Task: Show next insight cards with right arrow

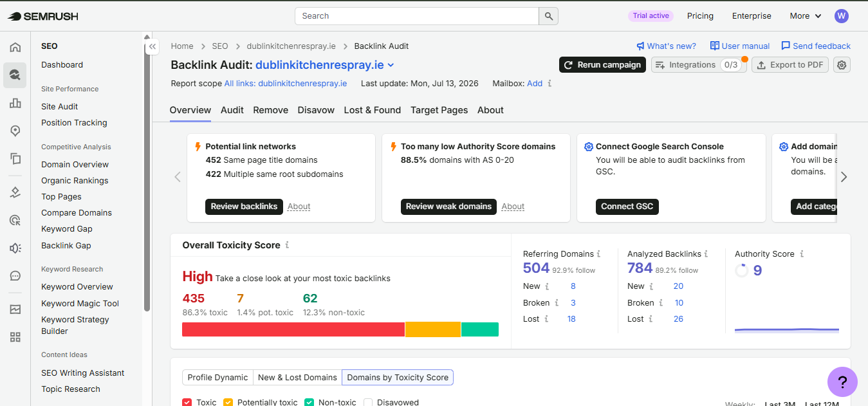Action: [844, 177]
